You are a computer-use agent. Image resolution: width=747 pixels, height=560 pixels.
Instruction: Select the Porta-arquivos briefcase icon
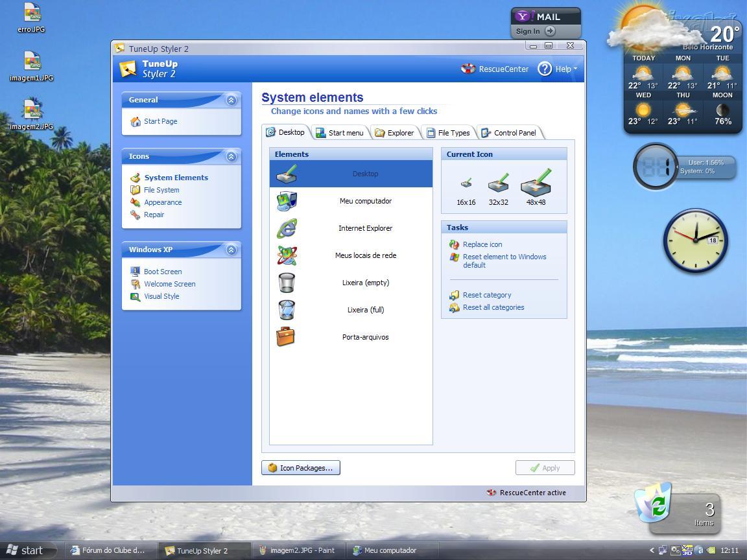pyautogui.click(x=285, y=336)
